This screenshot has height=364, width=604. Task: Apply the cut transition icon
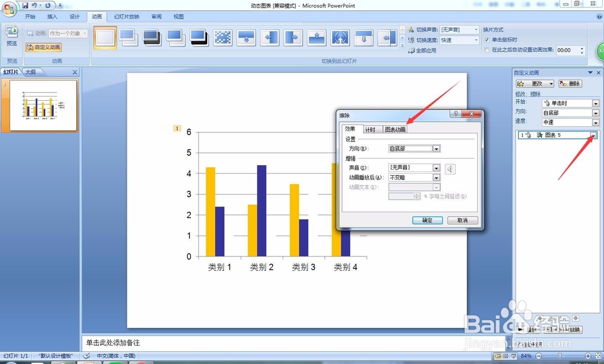[175, 37]
